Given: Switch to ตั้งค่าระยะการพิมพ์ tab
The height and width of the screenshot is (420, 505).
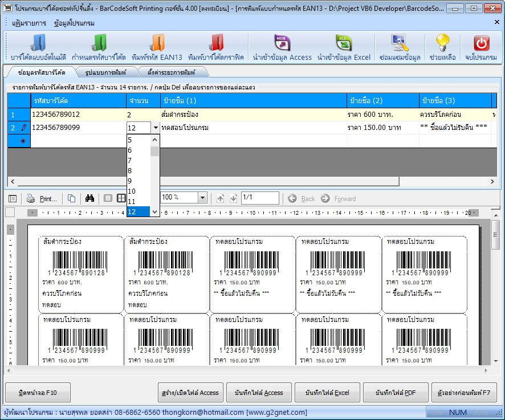Looking at the screenshot, I should [171, 72].
